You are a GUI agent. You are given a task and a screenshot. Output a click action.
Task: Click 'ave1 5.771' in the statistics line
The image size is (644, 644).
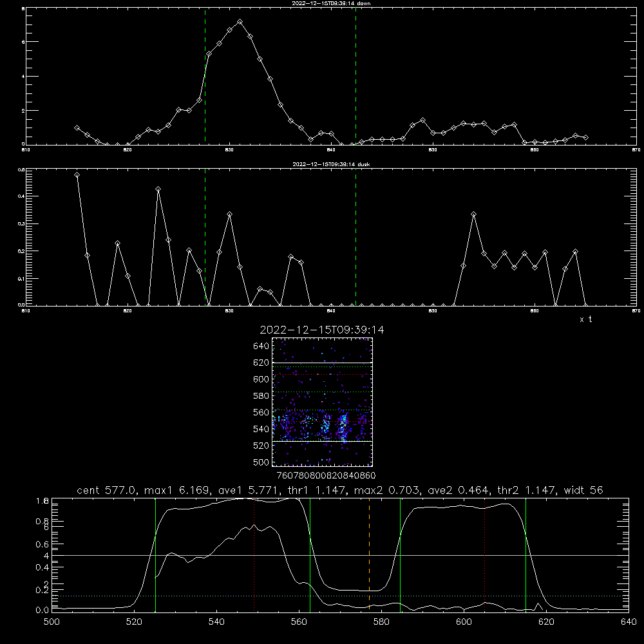[247, 490]
